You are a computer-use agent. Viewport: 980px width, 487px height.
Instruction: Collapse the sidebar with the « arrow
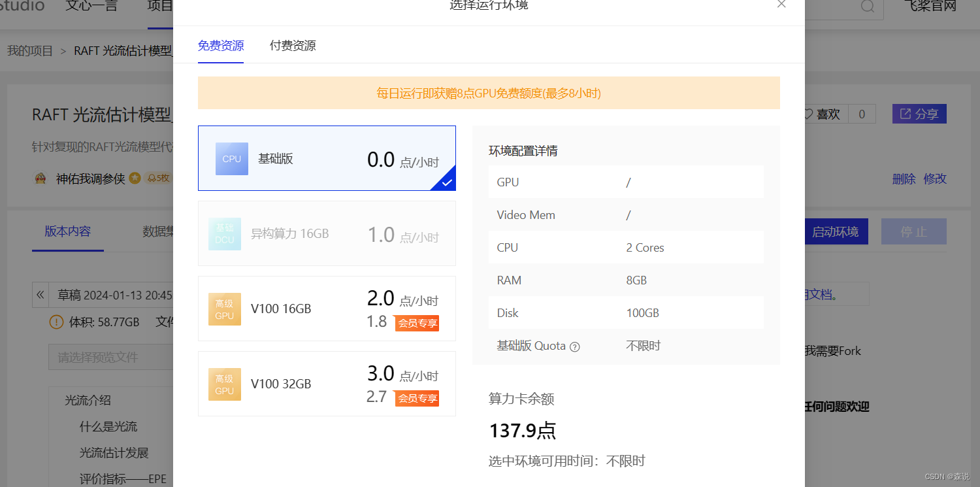pos(40,294)
